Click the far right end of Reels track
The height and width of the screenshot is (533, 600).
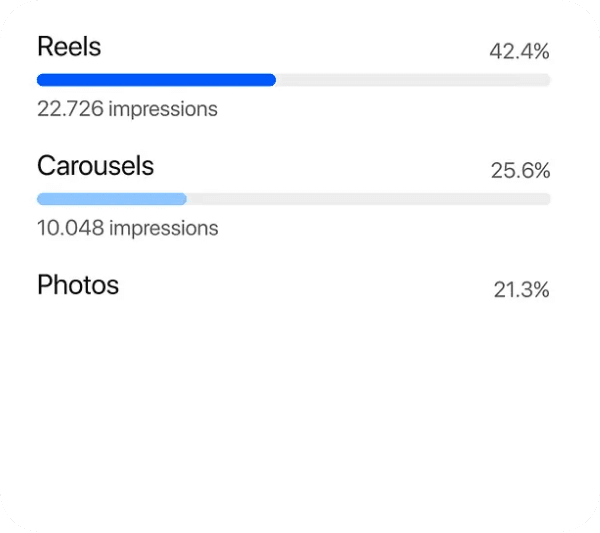(546, 80)
